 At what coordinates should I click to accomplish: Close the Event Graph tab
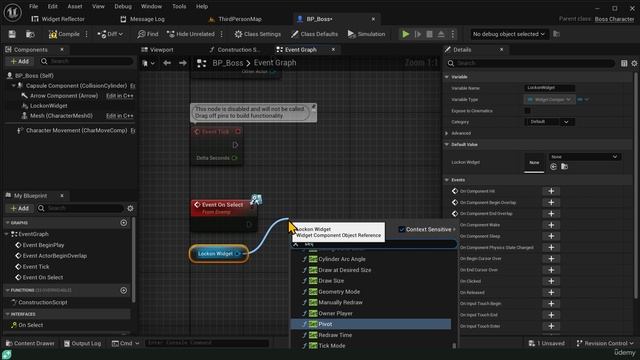[x=333, y=50]
